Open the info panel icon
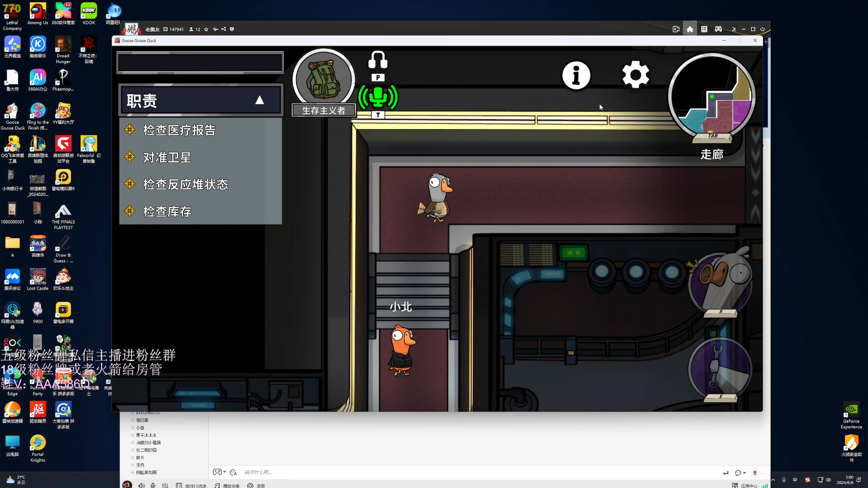This screenshot has width=868, height=488. pos(576,75)
